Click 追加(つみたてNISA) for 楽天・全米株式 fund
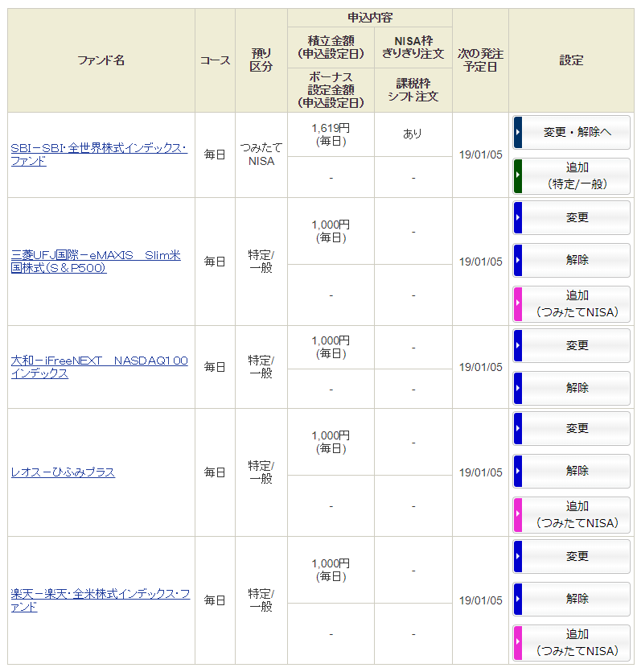Screen dimensions: 637x672 pos(572,643)
